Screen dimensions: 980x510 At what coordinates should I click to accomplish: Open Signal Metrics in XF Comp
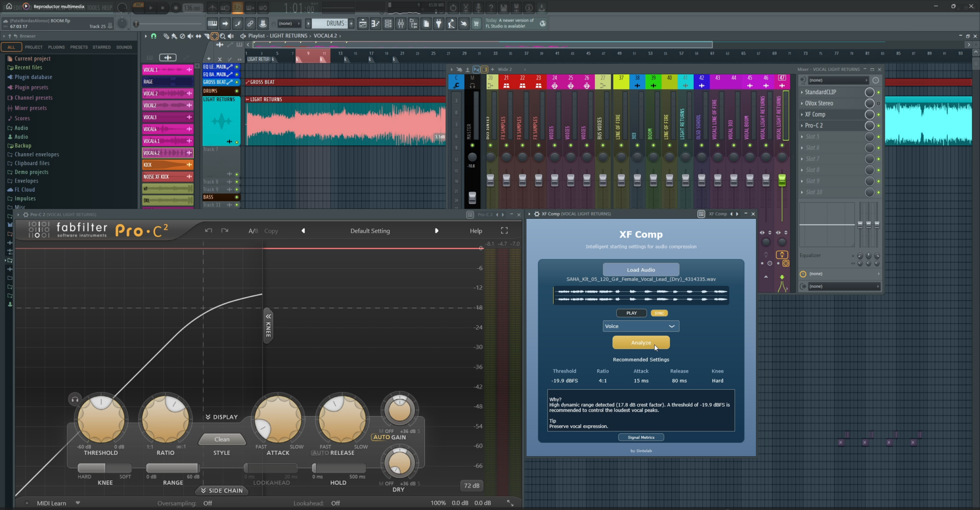point(641,437)
